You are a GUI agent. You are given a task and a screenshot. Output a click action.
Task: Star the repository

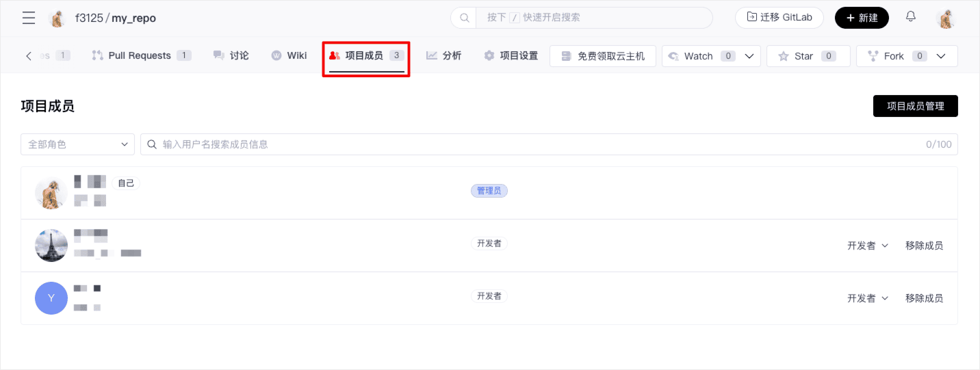(x=808, y=56)
